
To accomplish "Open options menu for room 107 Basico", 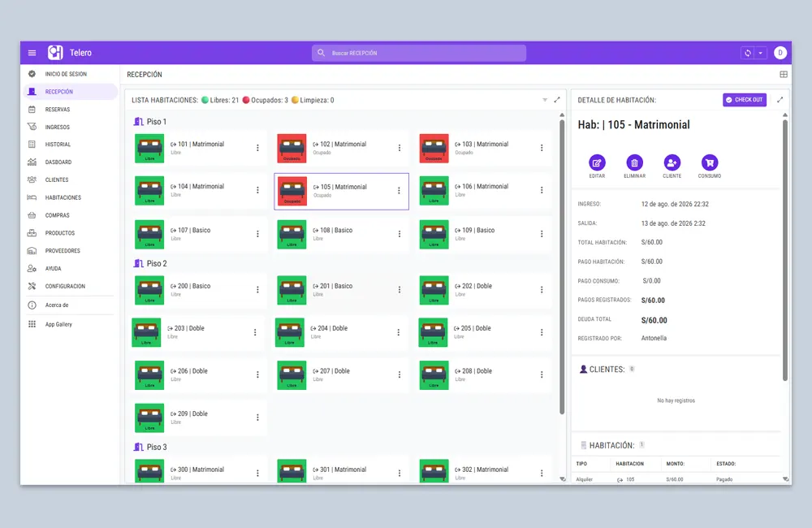I will [257, 234].
